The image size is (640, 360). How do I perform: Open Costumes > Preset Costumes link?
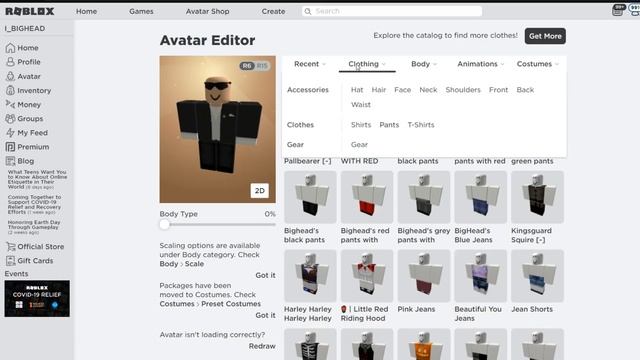coord(210,304)
